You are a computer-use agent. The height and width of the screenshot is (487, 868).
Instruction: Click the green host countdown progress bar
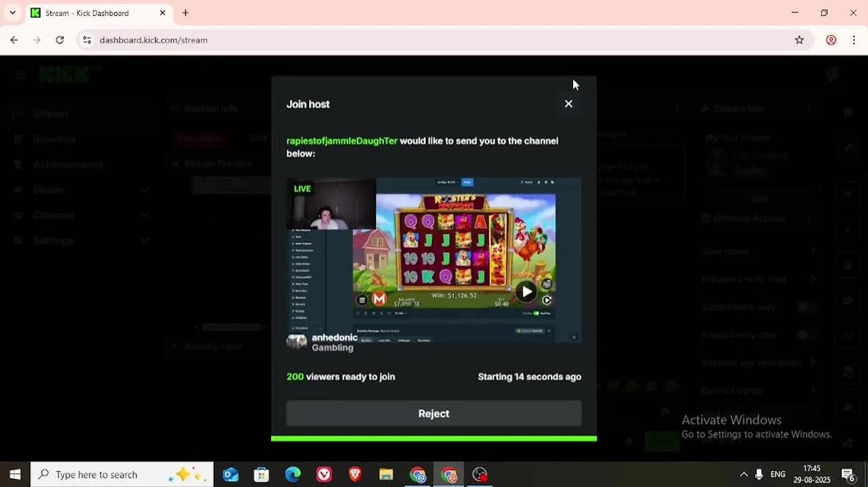(x=434, y=438)
